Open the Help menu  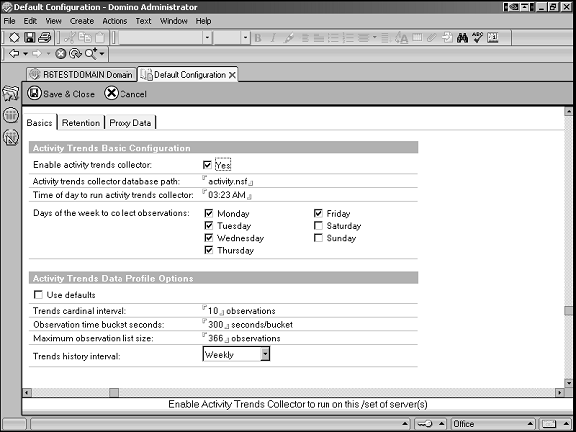click(x=203, y=21)
